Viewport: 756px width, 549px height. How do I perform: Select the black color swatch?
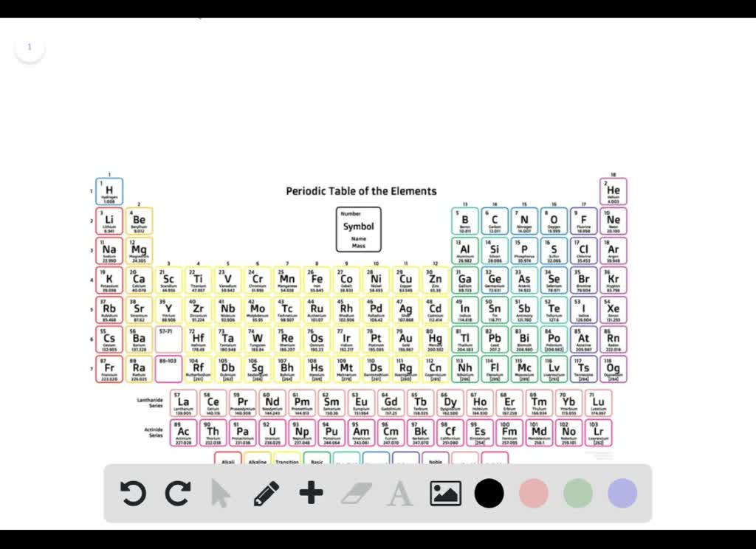(x=489, y=493)
